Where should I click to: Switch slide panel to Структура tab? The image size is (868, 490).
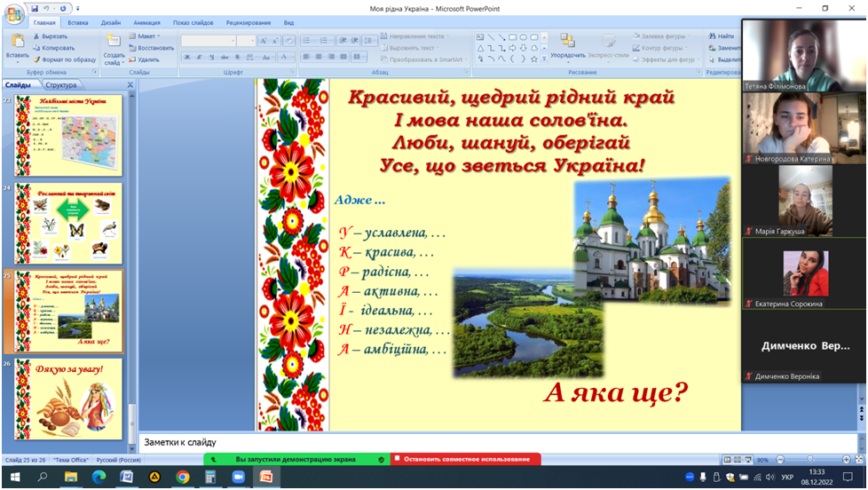60,85
